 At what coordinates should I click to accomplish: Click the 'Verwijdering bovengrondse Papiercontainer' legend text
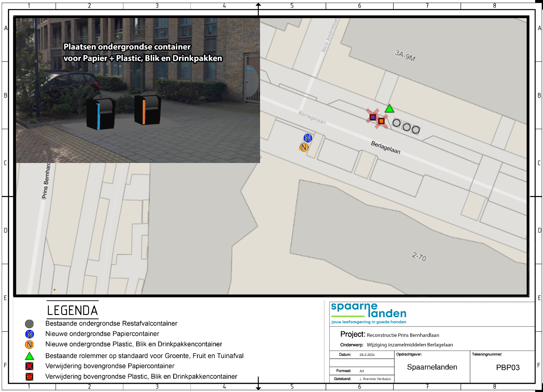[110, 366]
